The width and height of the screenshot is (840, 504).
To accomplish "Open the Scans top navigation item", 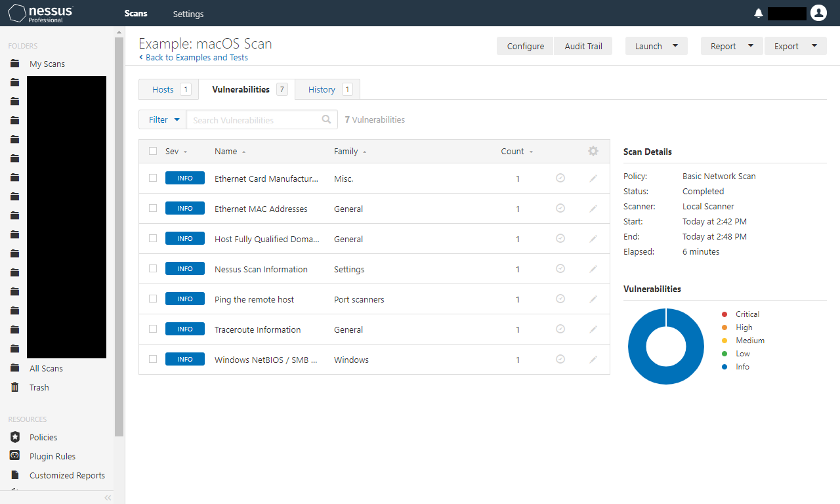I will (x=136, y=13).
